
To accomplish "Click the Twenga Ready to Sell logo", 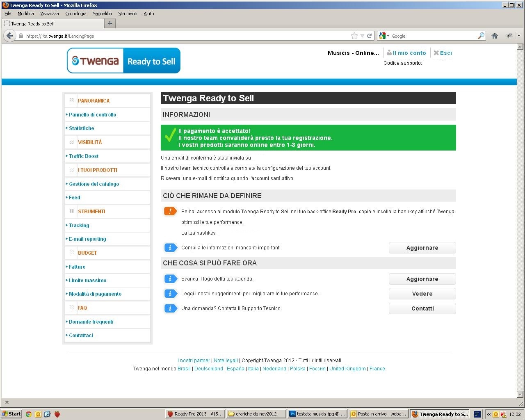I will pyautogui.click(x=123, y=61).
